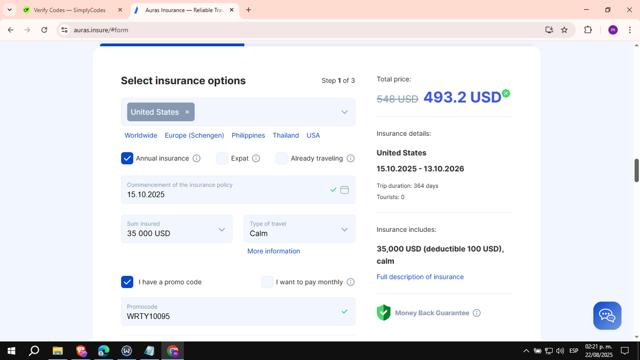
Task: Open the Extensions puzzle icon
Action: (x=588, y=30)
